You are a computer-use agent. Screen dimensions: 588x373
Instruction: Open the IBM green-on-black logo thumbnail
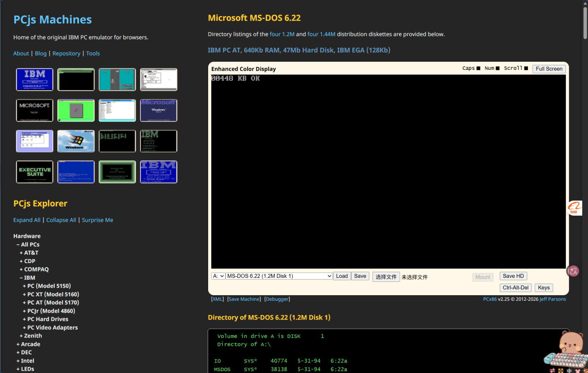(158, 141)
